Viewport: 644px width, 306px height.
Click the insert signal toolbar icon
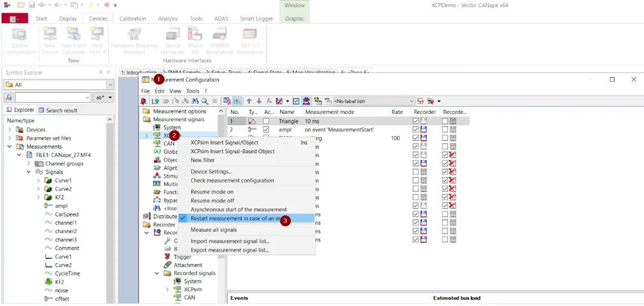156,101
